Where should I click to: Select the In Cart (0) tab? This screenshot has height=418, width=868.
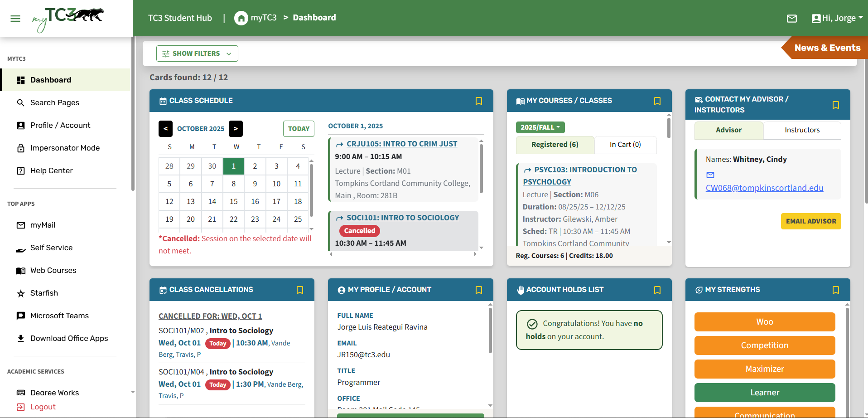[x=625, y=145]
